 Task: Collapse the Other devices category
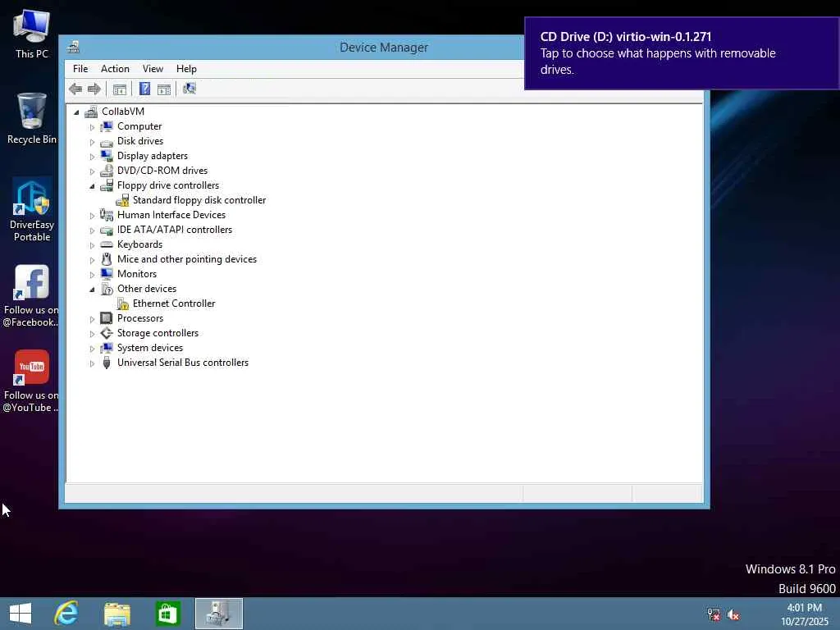92,290
